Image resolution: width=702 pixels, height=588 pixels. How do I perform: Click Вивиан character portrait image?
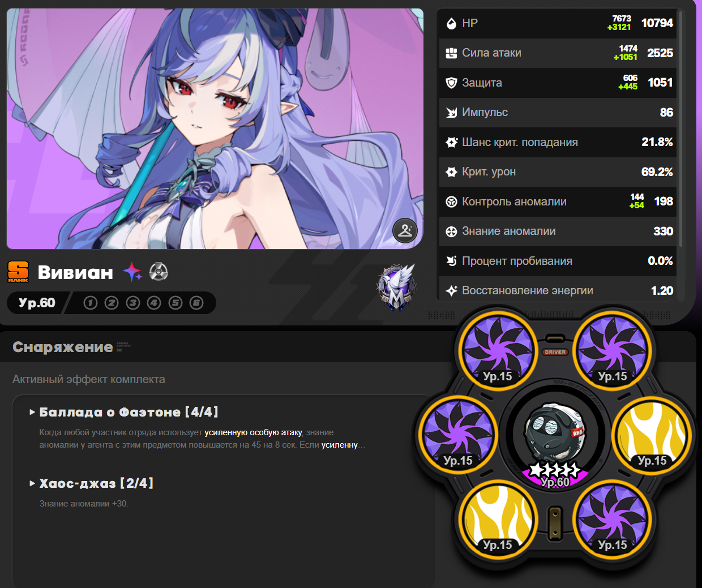click(x=215, y=128)
